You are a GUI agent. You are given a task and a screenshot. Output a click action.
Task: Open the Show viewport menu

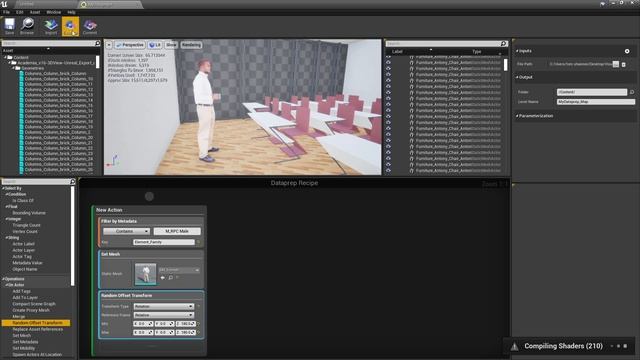171,45
